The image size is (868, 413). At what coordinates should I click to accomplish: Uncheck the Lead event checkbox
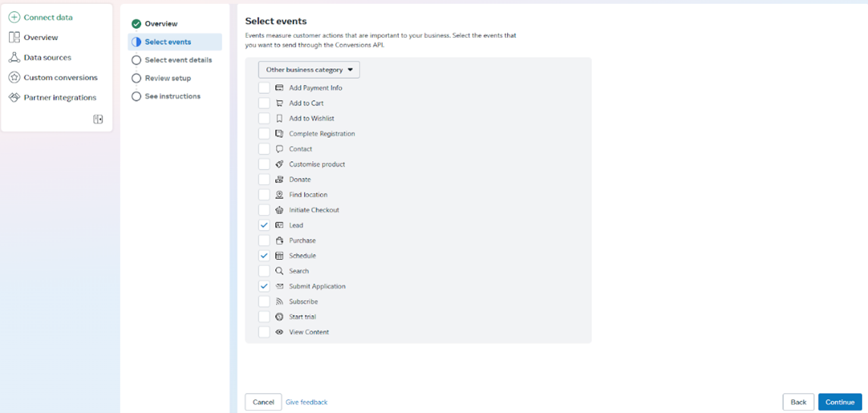click(264, 225)
